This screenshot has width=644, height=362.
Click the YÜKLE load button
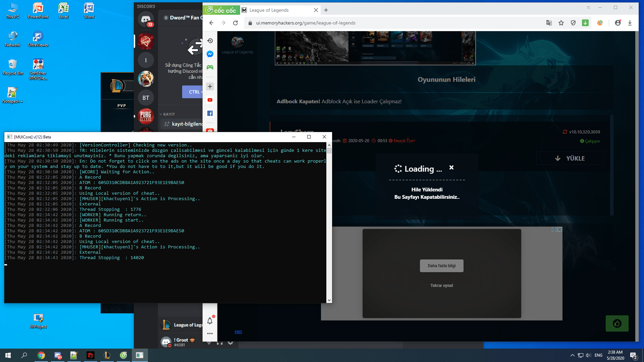click(570, 158)
